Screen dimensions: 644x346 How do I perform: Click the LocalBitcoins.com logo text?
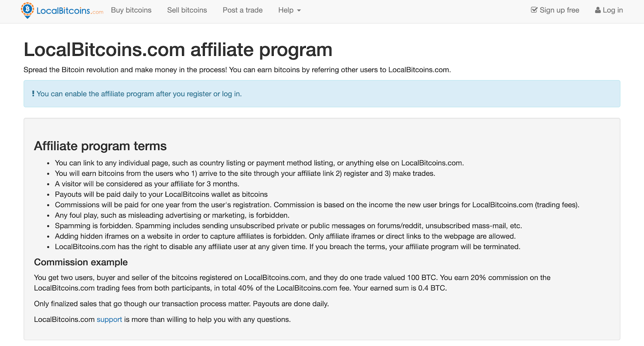(x=70, y=11)
